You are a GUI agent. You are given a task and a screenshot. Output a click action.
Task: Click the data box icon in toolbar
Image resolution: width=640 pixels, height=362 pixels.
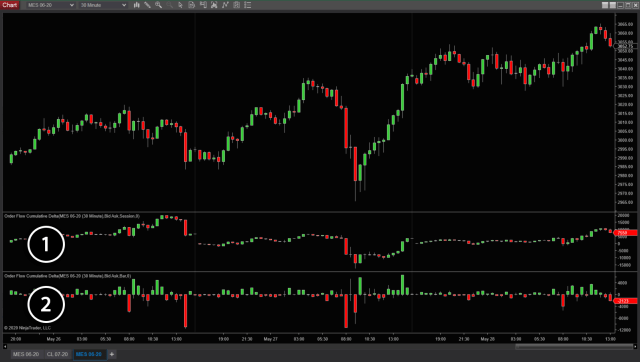pyautogui.click(x=192, y=5)
